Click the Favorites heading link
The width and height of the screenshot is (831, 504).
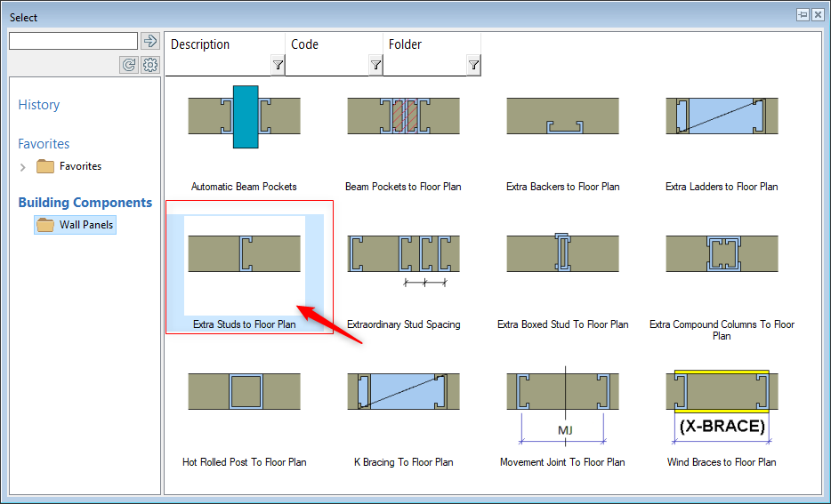pos(44,144)
